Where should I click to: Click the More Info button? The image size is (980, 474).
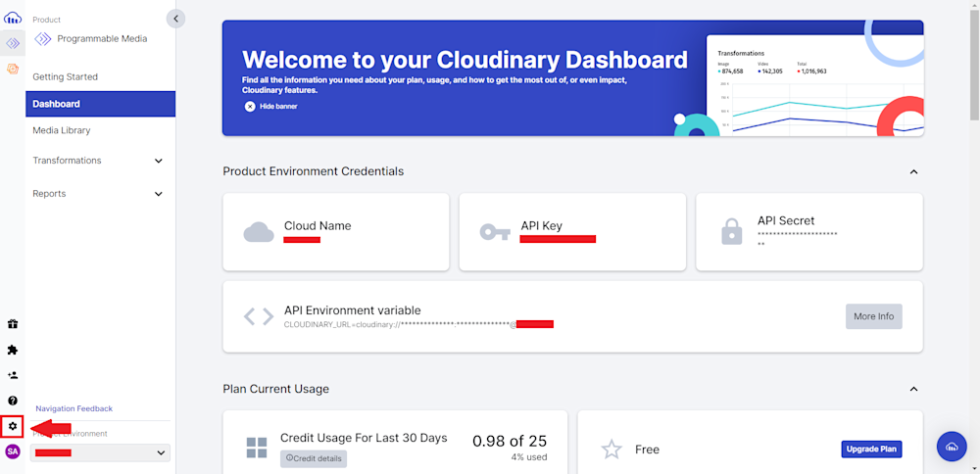point(873,316)
